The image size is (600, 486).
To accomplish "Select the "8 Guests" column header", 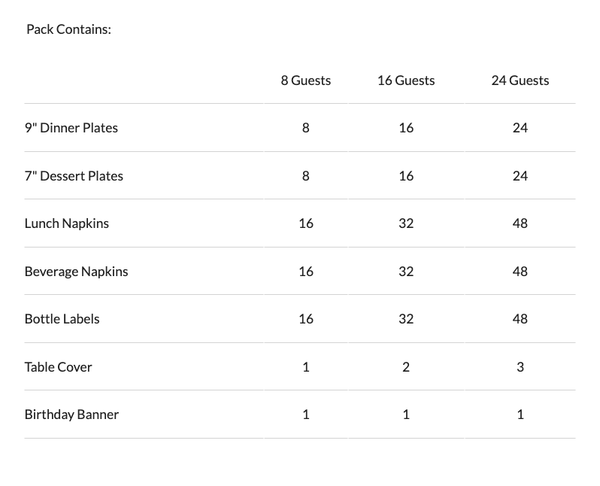I will [305, 80].
